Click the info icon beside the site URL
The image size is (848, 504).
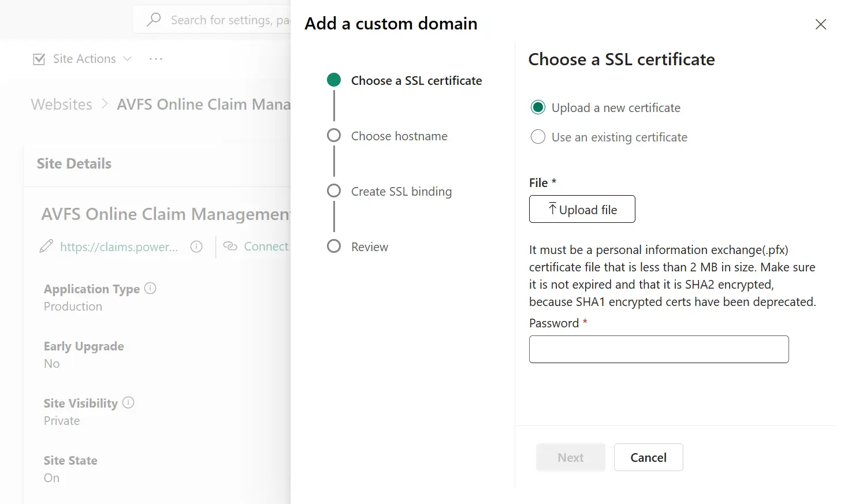click(196, 247)
